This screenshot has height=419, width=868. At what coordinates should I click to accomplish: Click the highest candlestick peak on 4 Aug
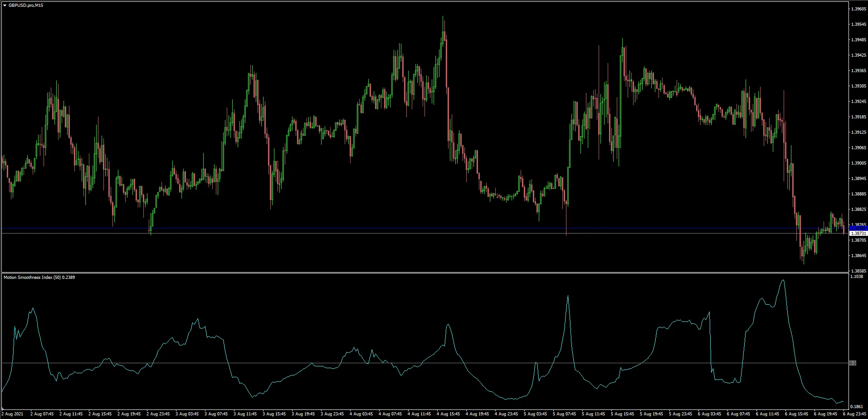click(443, 17)
